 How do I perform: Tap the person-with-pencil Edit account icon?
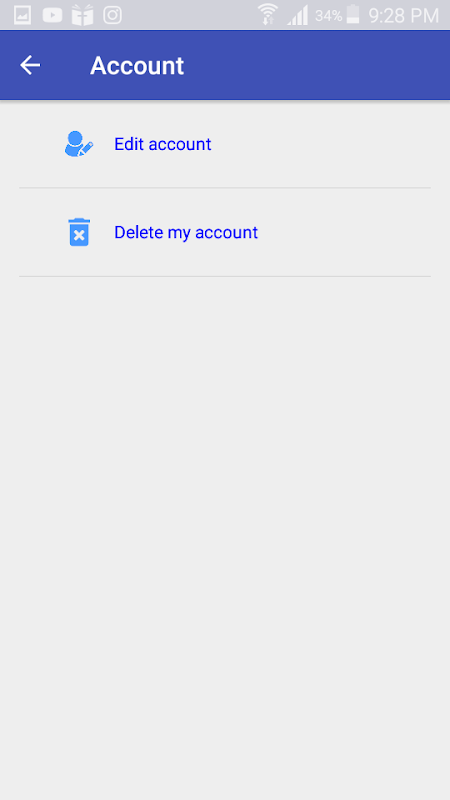[x=79, y=144]
